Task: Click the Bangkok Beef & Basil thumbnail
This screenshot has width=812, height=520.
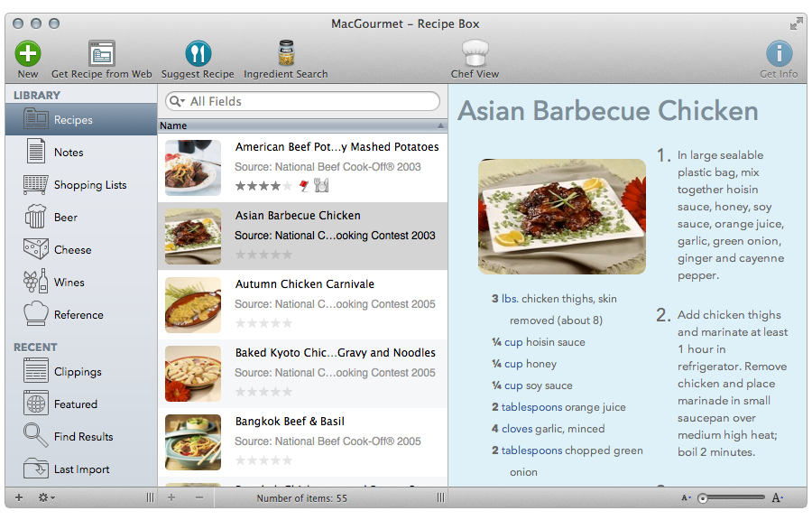Action: [x=193, y=442]
